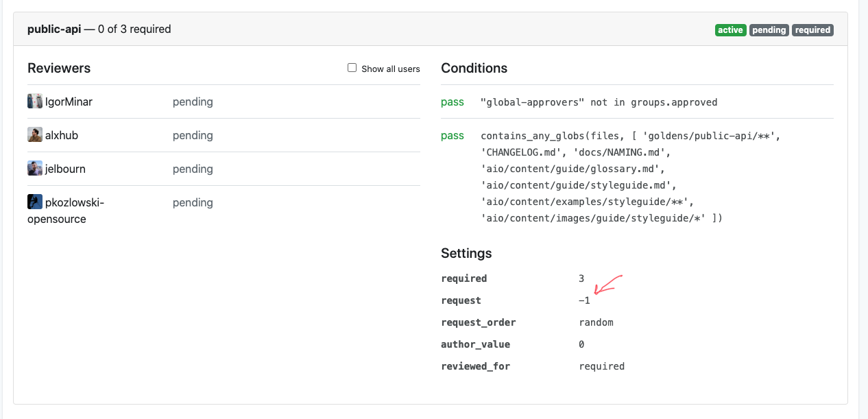868x419 pixels.
Task: Open IgorMinar reviewer name
Action: click(x=69, y=102)
